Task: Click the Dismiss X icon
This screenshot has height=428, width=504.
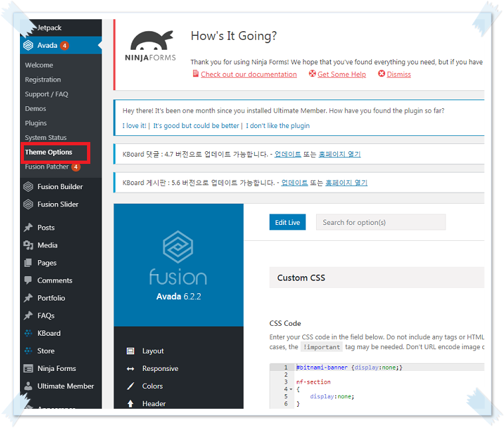Action: click(382, 74)
